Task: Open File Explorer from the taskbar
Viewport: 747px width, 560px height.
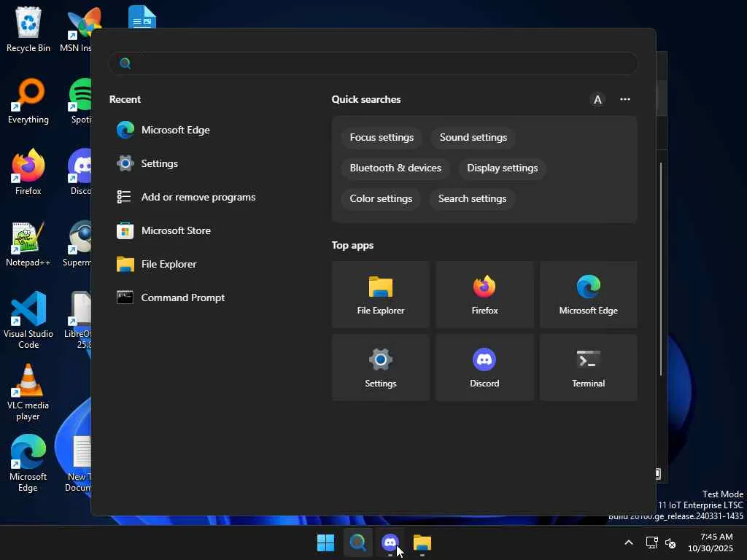Action: pos(422,542)
